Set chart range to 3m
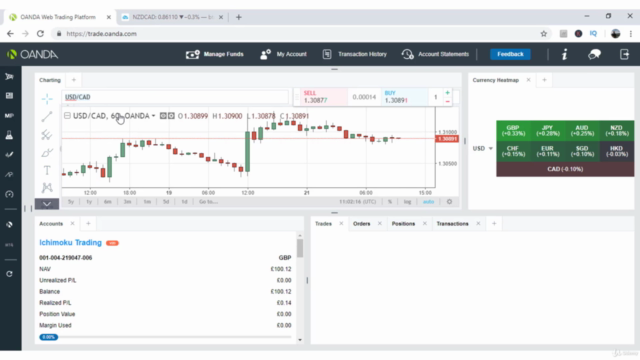The image size is (640, 360). tap(127, 202)
